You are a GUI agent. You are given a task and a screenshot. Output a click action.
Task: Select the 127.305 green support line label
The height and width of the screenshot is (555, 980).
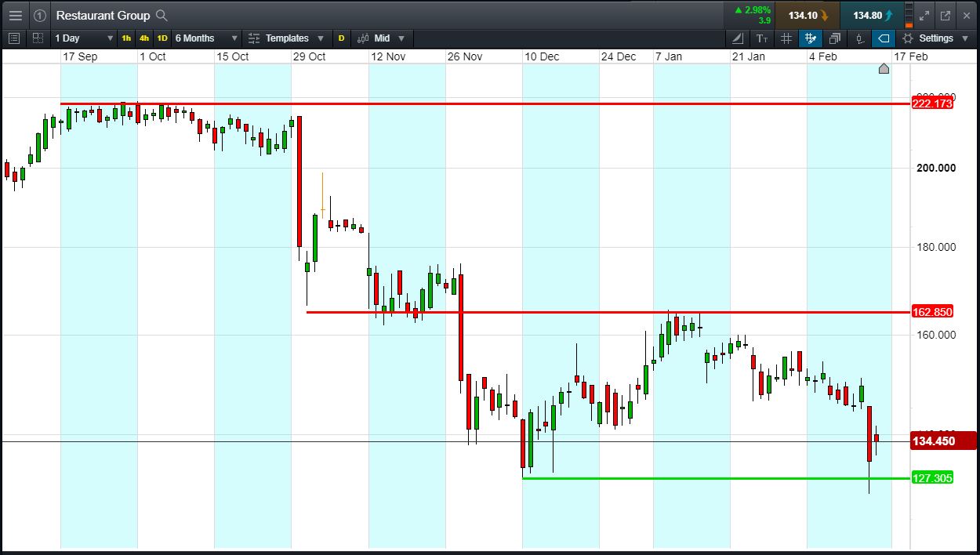point(932,478)
